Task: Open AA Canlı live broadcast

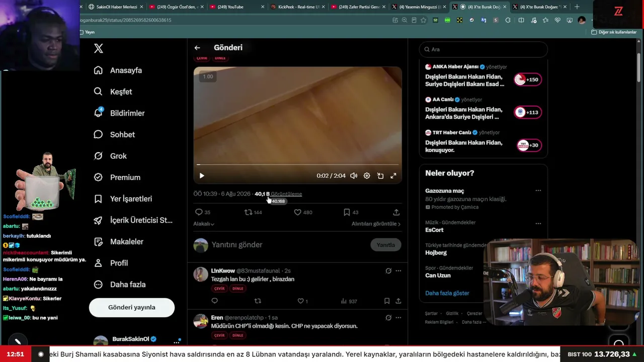Action: coord(483,109)
